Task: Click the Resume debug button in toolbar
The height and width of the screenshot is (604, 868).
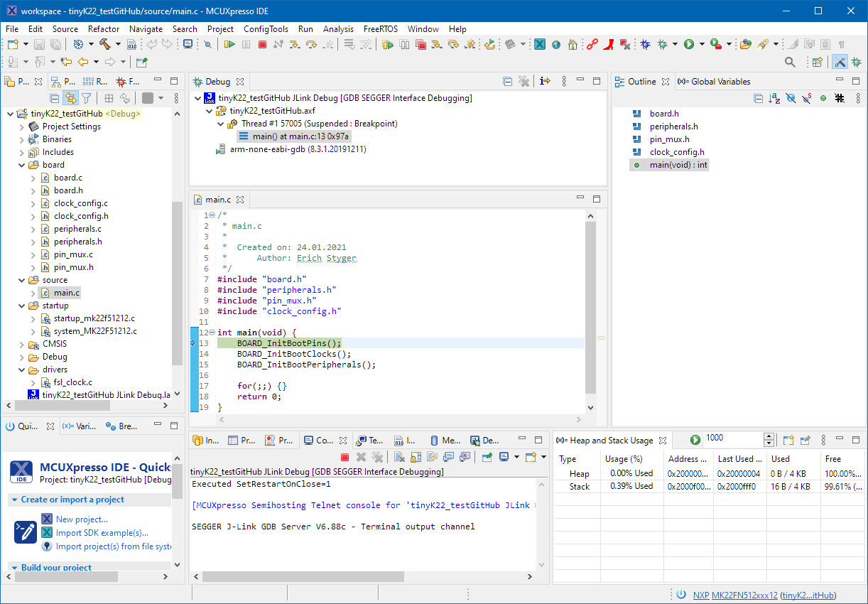Action: click(229, 44)
